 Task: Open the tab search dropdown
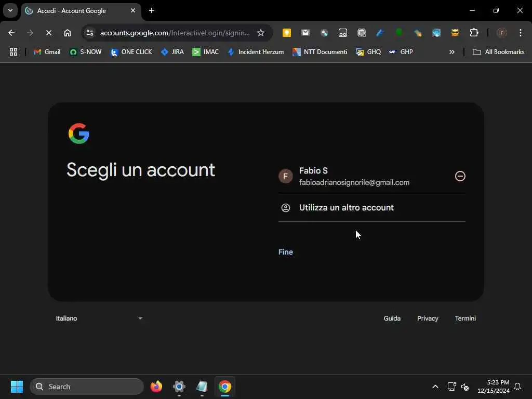click(10, 10)
